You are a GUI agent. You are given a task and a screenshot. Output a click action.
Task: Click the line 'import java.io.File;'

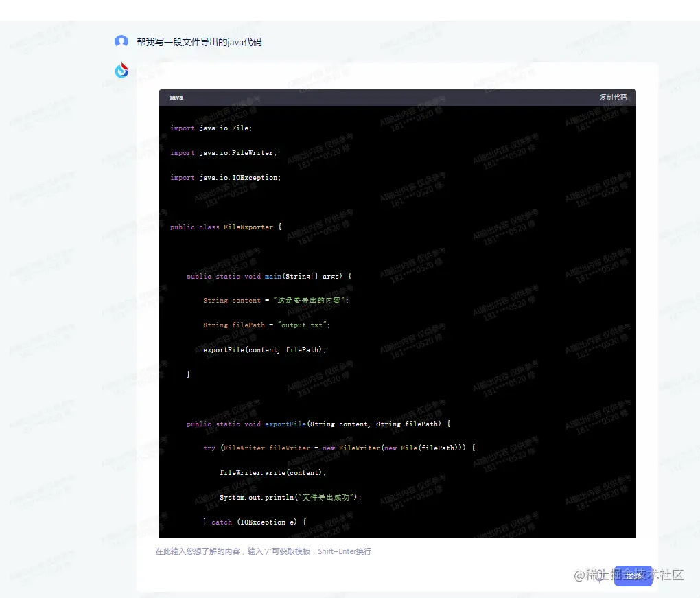click(x=211, y=128)
